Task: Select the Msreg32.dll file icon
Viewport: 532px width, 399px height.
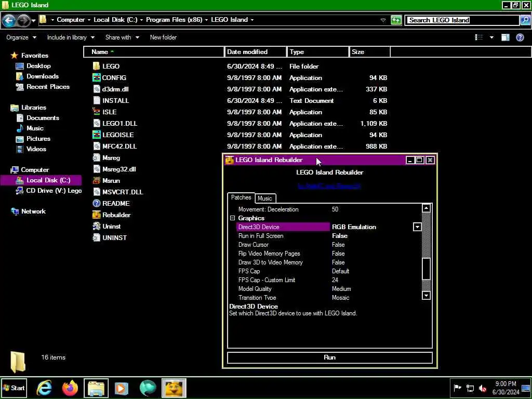Action: [96, 169]
